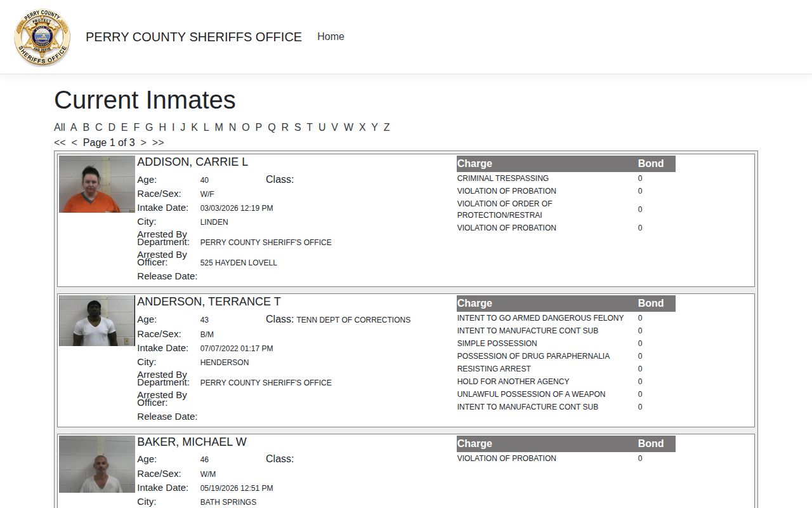
Task: Open the mugshot photo of Baker, Michael W
Action: click(x=97, y=464)
